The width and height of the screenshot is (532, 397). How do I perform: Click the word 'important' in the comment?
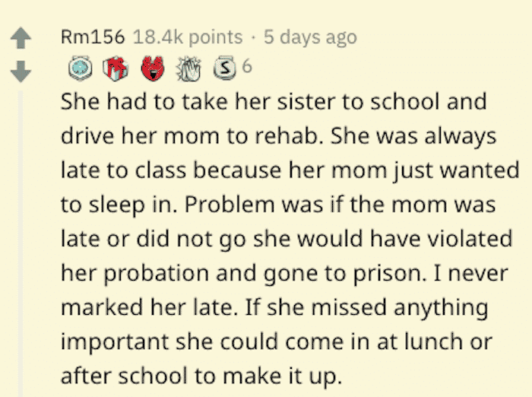click(x=115, y=342)
